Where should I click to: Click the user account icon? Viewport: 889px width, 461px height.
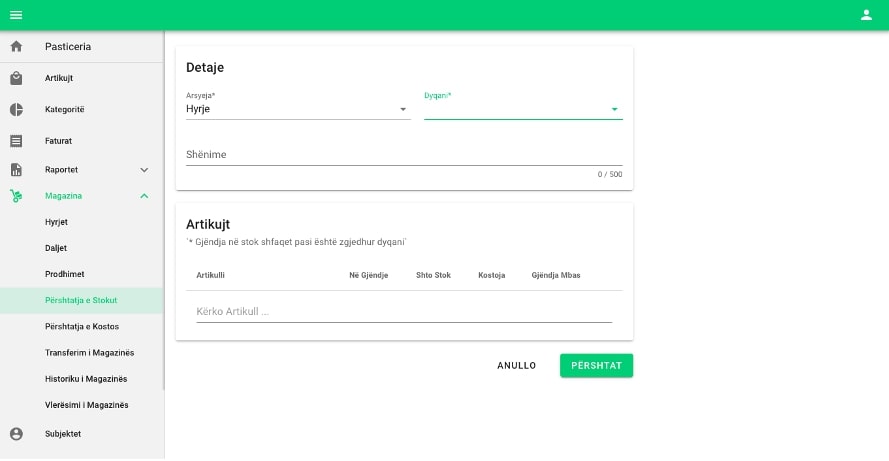tap(866, 15)
